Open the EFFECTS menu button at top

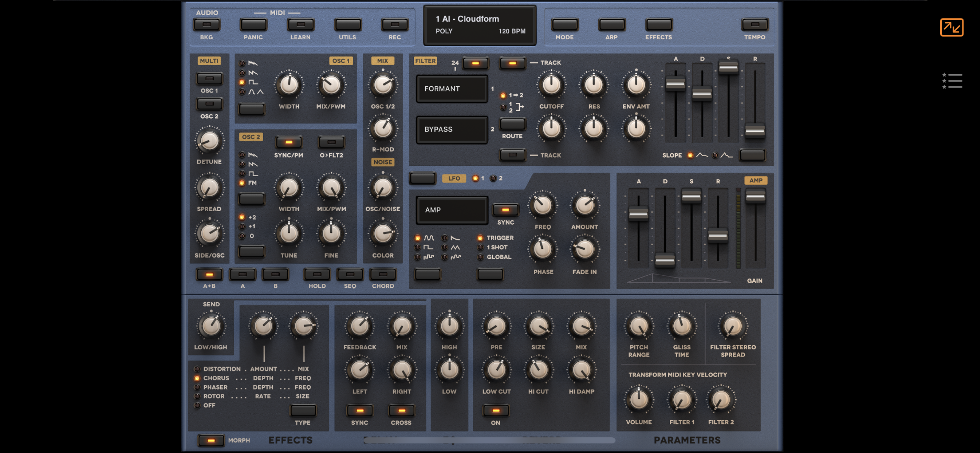658,25
